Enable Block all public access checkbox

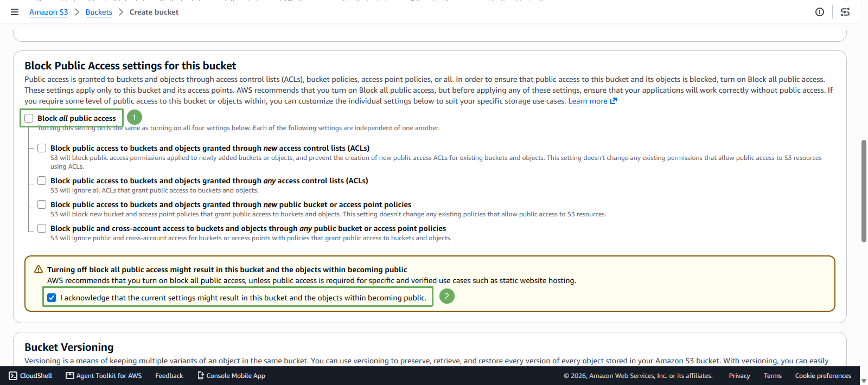[x=29, y=118]
